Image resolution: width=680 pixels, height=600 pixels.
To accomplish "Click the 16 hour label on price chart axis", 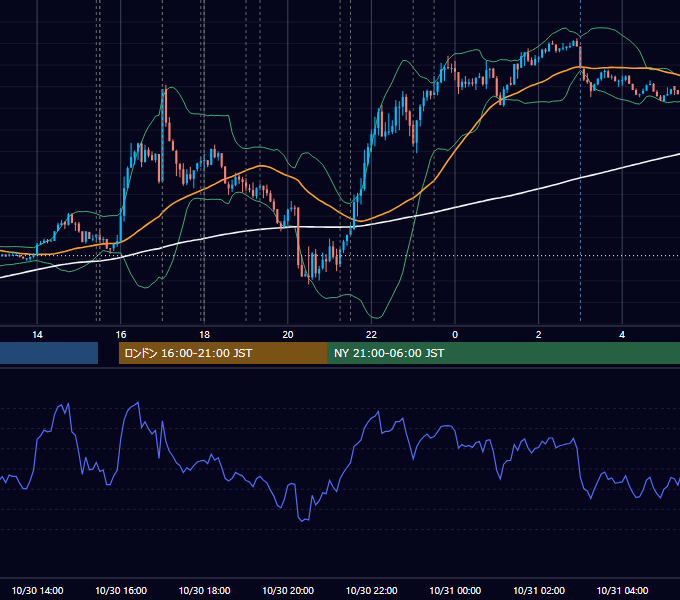I will coord(121,335).
